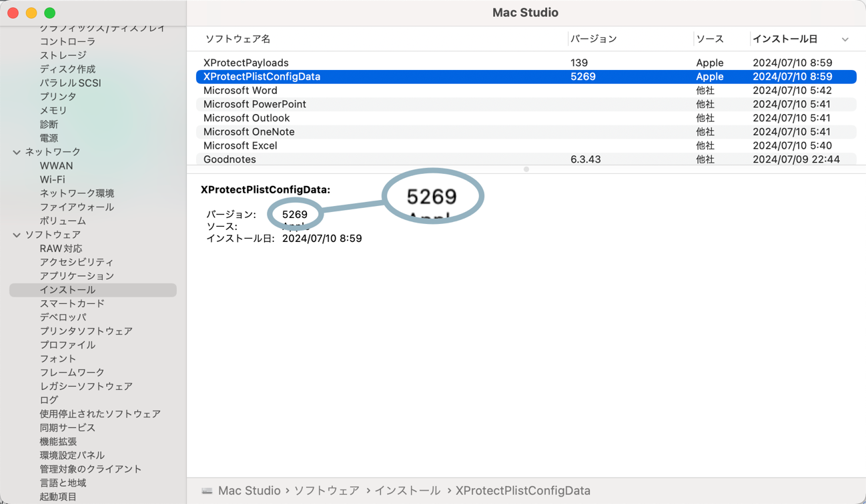Open 使用停止されたソフトウェア in the sidebar
866x504 pixels.
point(100,414)
